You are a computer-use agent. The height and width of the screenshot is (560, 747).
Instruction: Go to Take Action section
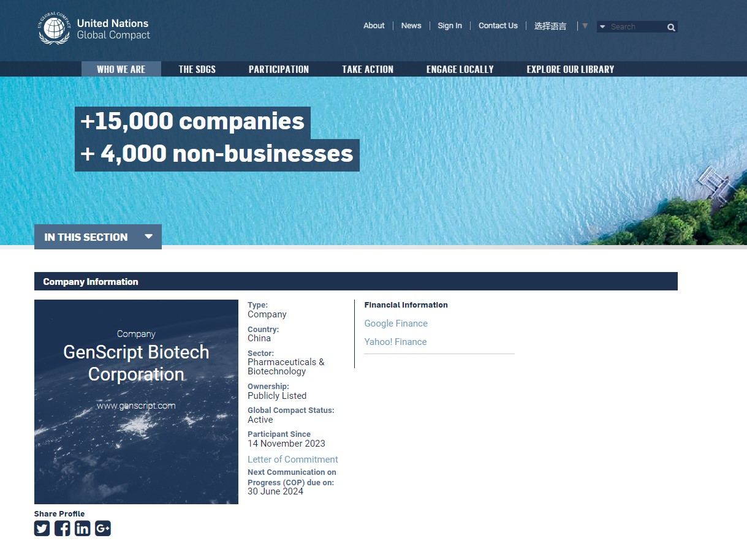[x=368, y=69]
